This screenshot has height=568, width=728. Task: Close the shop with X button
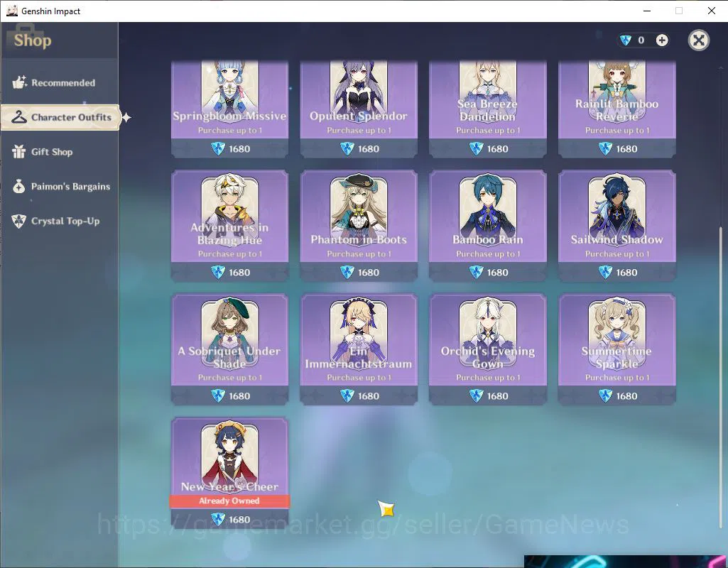coord(698,40)
